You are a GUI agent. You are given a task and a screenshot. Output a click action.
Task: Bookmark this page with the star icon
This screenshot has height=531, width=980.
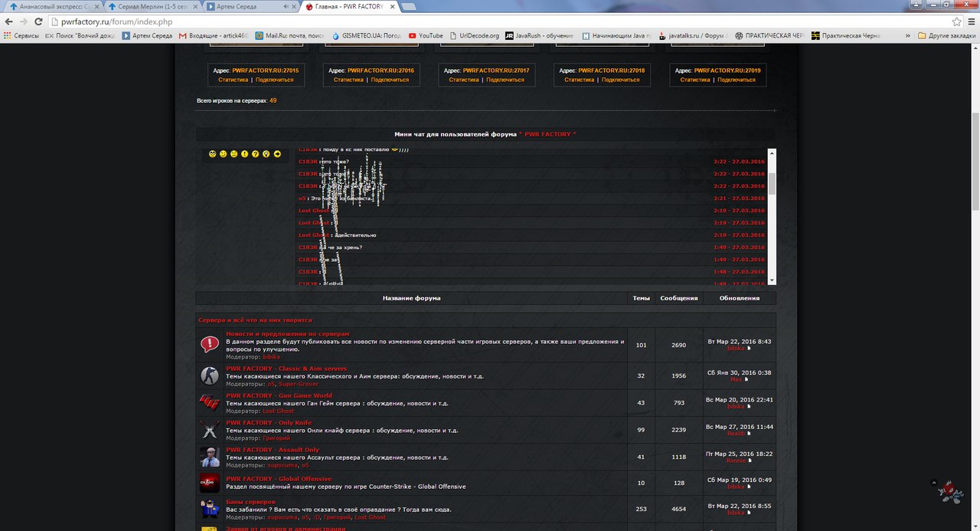(x=956, y=21)
